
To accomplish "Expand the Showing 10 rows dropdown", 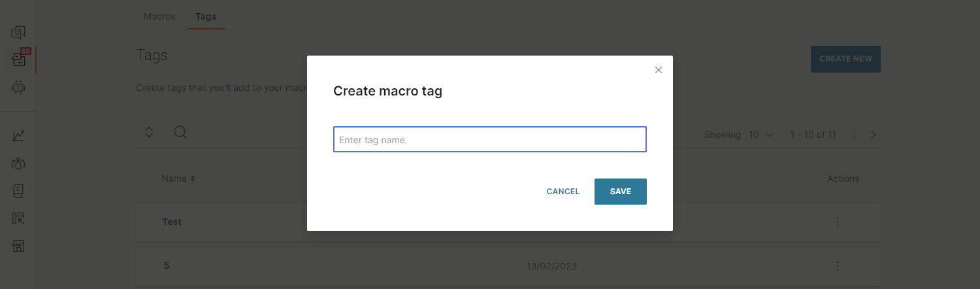I will [x=761, y=135].
